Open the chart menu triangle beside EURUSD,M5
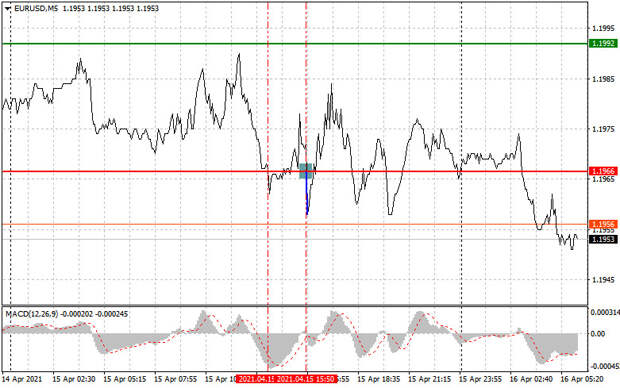The image size is (620, 388). tap(8, 8)
